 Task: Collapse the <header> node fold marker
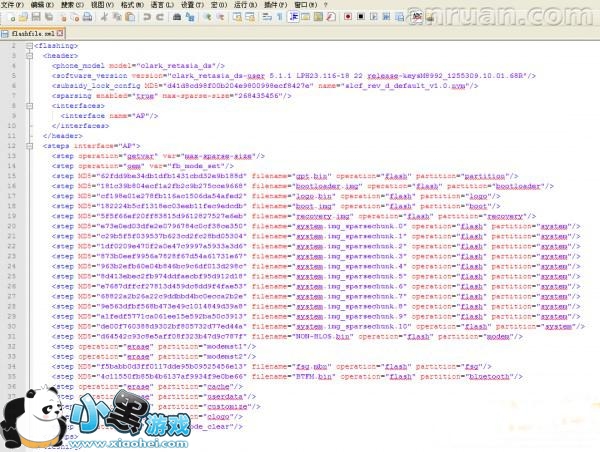pyautogui.click(x=30, y=56)
